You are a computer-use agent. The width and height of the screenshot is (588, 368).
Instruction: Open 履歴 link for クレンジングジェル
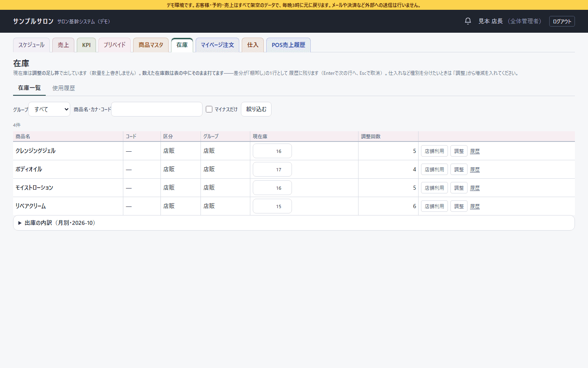[475, 151]
